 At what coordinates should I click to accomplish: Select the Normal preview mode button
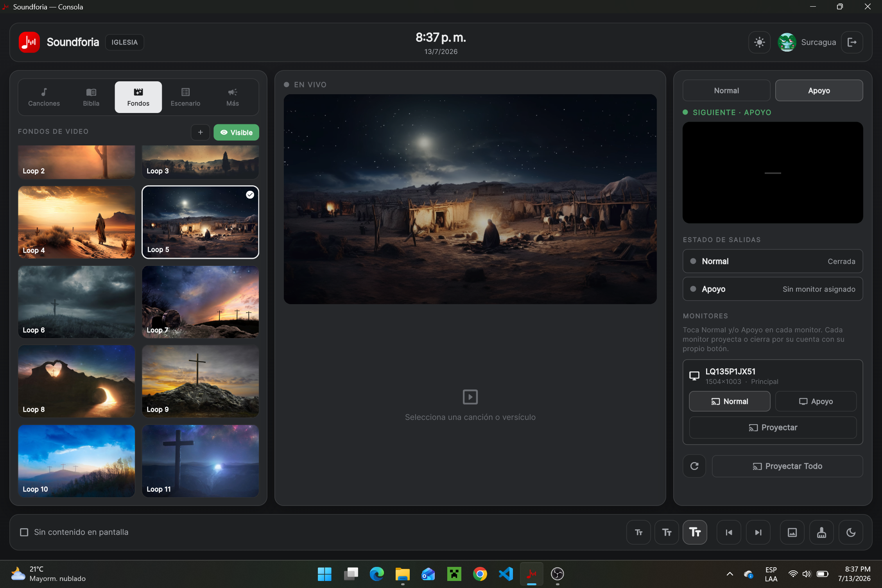726,91
